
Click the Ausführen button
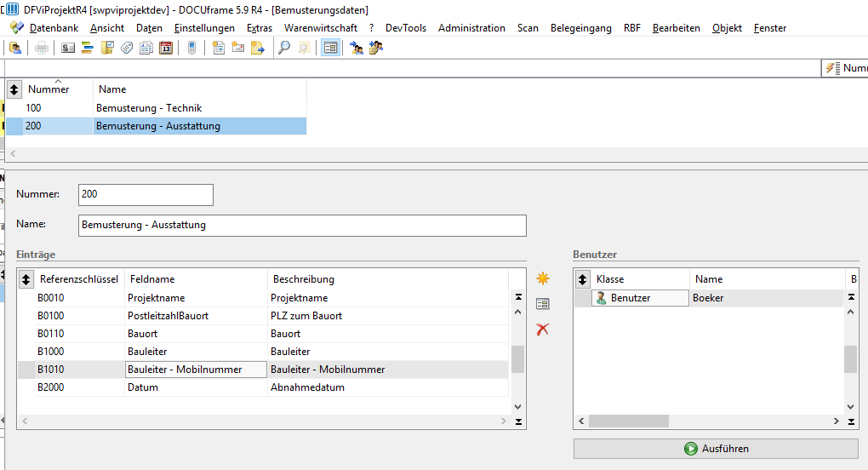[x=716, y=449]
